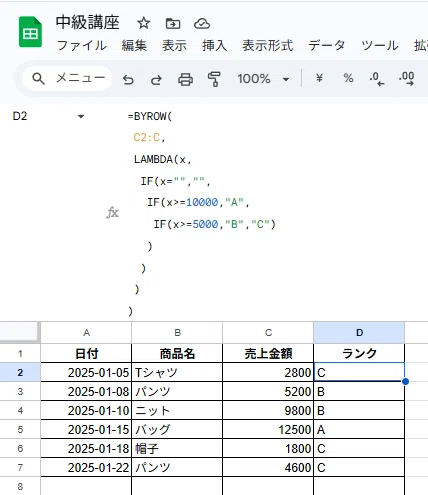Viewport: 428px width, 495px height.
Task: Format as currency with ¥ button
Action: 319,78
